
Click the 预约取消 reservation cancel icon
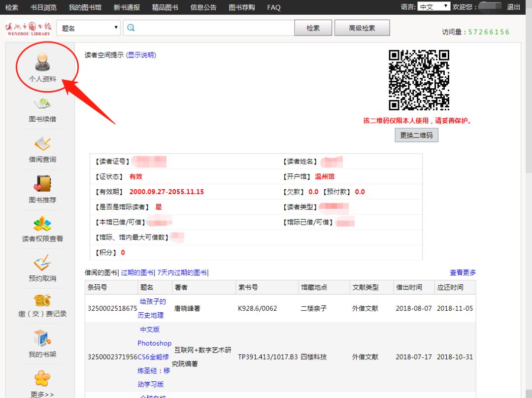[x=42, y=263]
